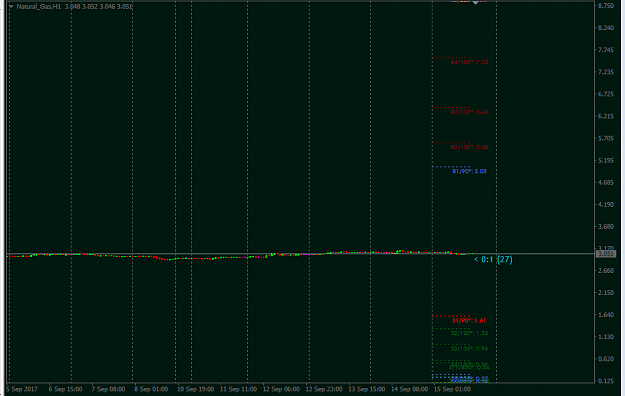Click the 14 Sep 08:00 time axis label
This screenshot has width=625, height=396.
point(410,389)
